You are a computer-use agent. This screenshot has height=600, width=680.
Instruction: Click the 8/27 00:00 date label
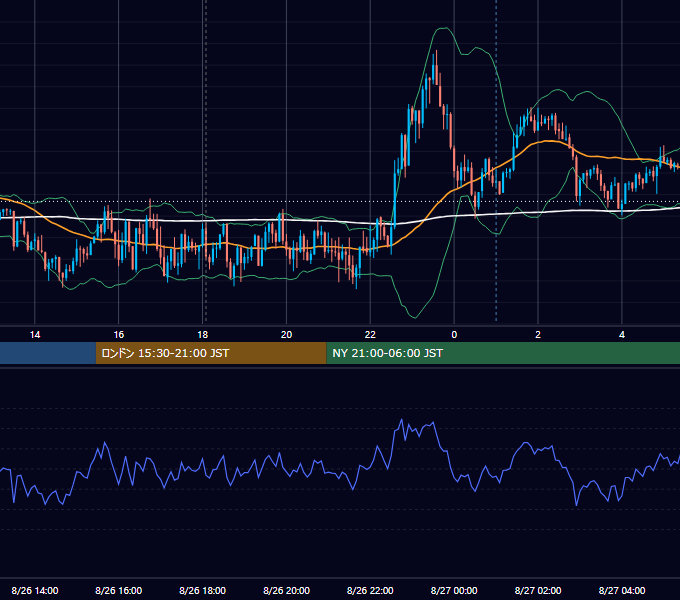point(454,590)
